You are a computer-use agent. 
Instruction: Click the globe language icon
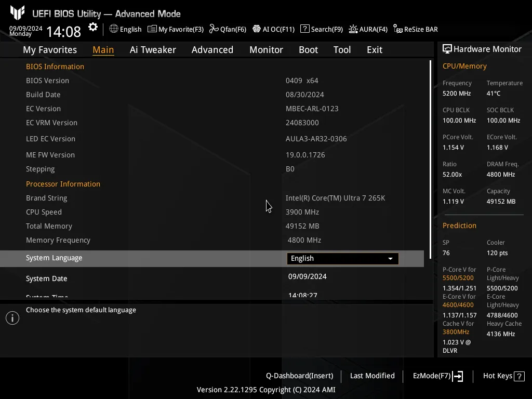[114, 29]
